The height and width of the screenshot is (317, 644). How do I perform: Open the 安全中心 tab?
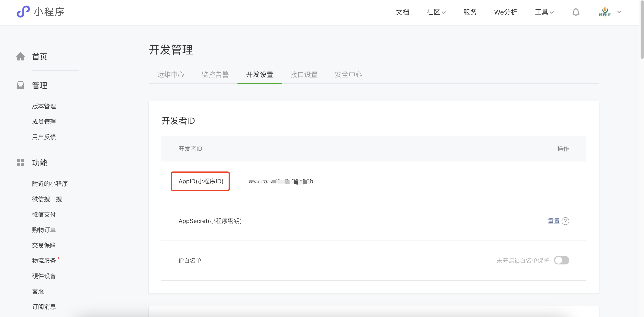click(348, 75)
